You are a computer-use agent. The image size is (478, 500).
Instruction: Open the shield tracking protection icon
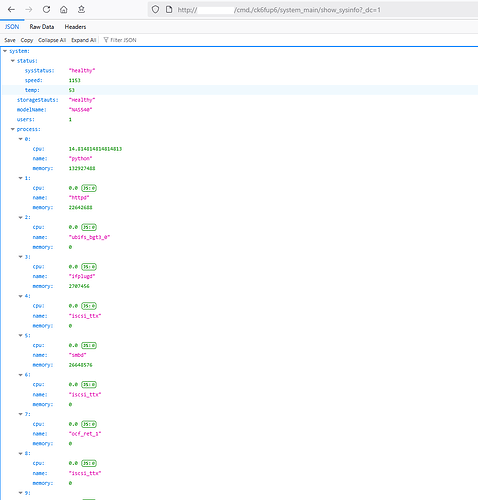pos(155,10)
